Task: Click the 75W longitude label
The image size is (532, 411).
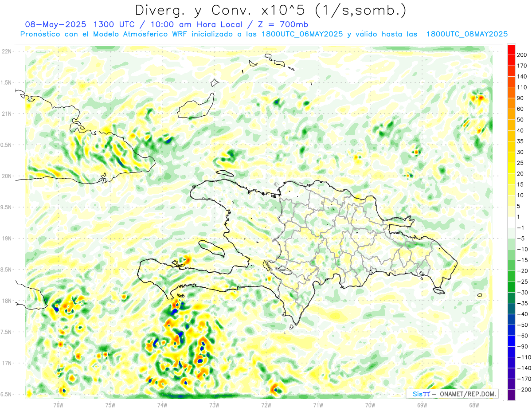Action: tap(110, 405)
